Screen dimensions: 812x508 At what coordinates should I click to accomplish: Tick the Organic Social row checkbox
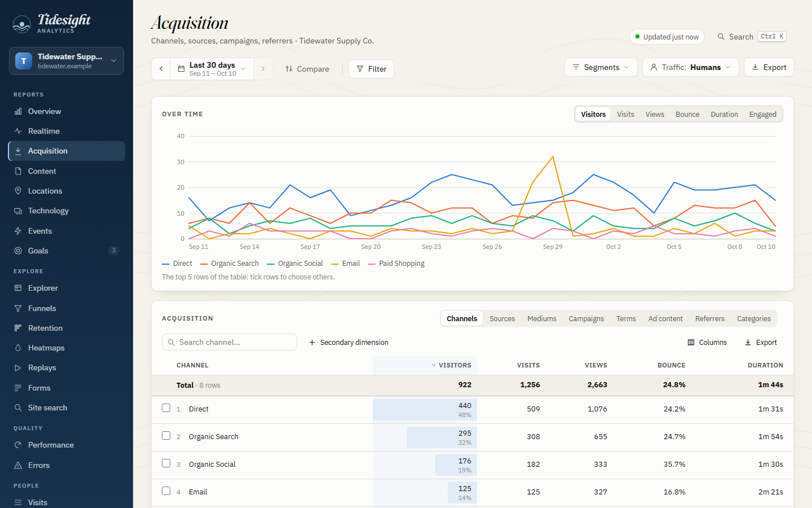(x=166, y=463)
